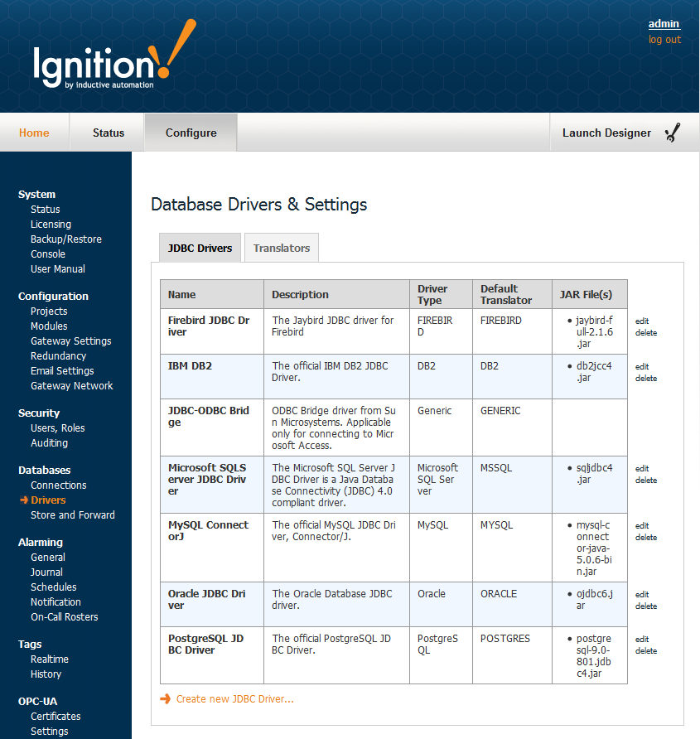The image size is (700, 739).
Task: Open Gateway Network in sidebar
Action: [71, 386]
